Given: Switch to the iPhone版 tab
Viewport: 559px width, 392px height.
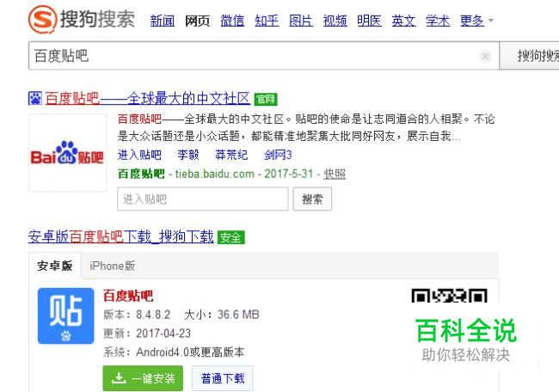Looking at the screenshot, I should click(113, 266).
